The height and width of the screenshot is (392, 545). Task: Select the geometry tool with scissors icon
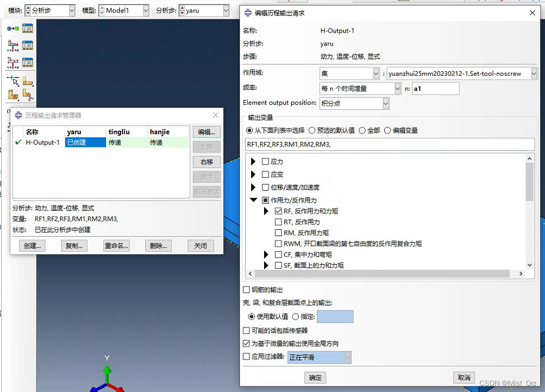(28, 95)
